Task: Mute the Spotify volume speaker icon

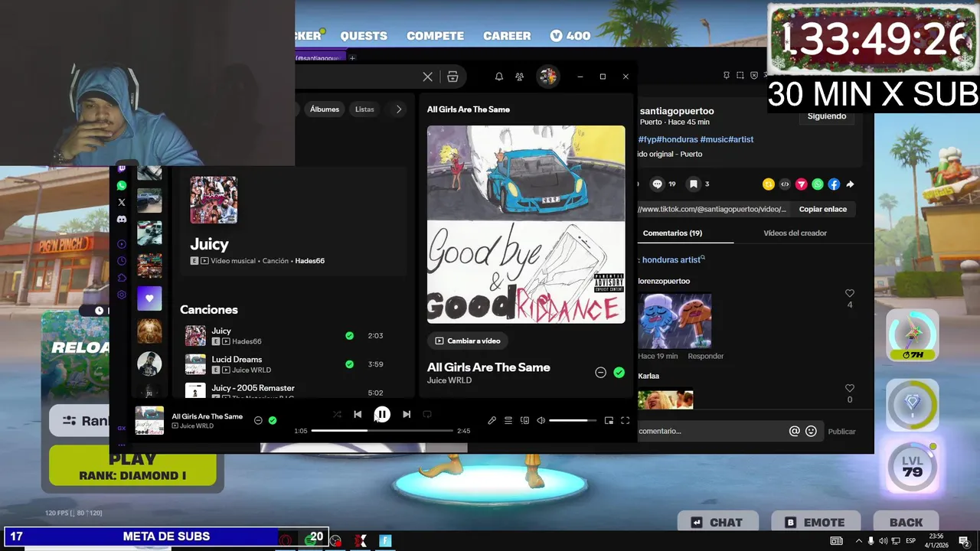Action: (541, 420)
